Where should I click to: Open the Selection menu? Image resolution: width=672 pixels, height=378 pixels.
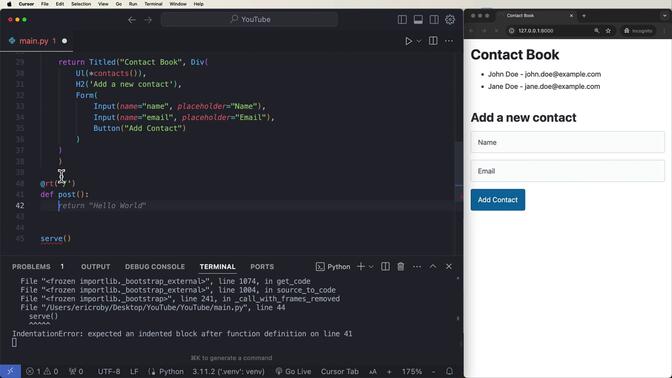click(x=81, y=4)
